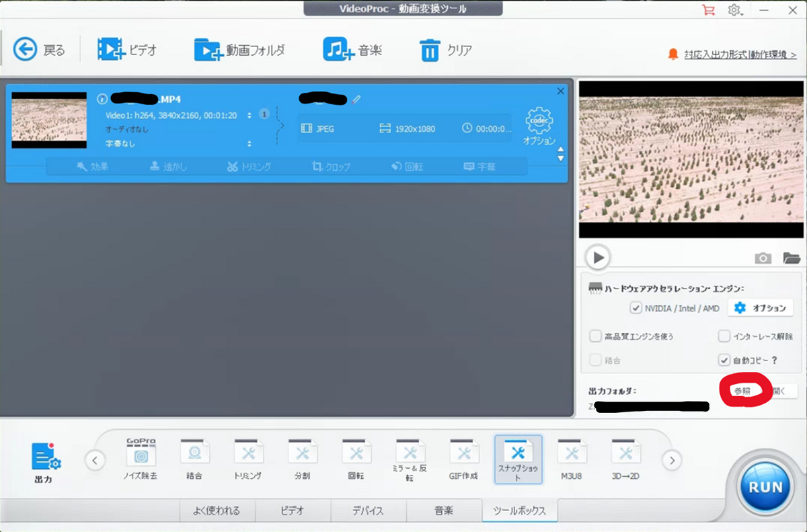Screen dimensions: 807x532
Task: Open クロップ crop editor
Action: coord(331,166)
